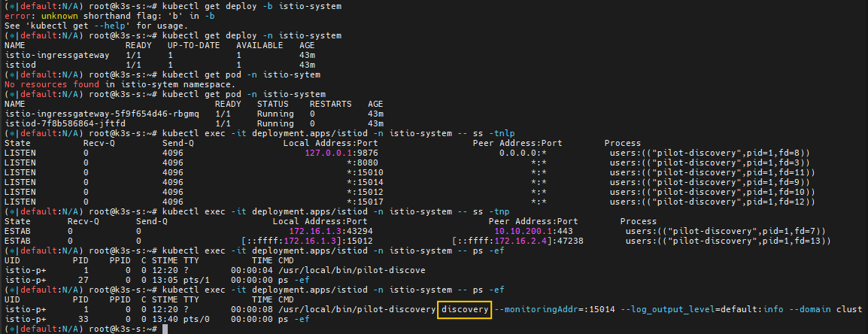
Task: Click 'No resources found in istio-sytem namespace.' message
Action: point(120,85)
